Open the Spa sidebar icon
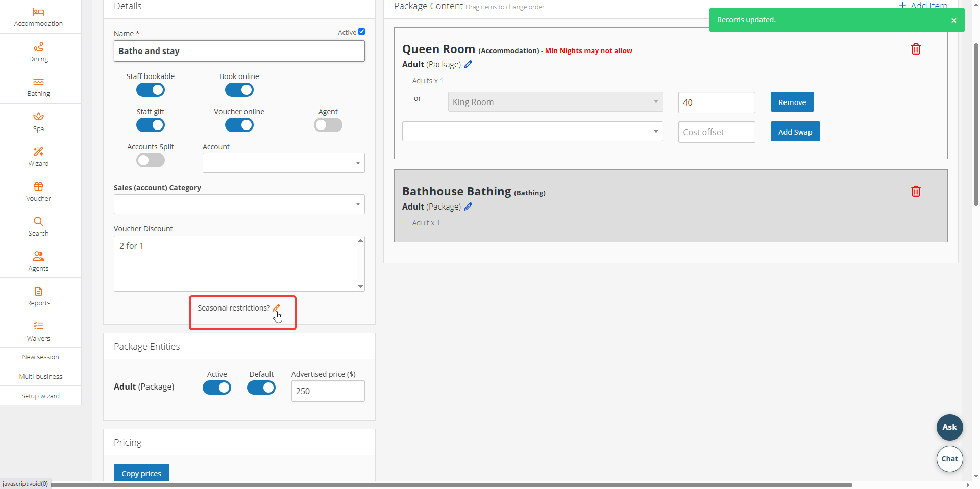980x489 pixels. [38, 117]
